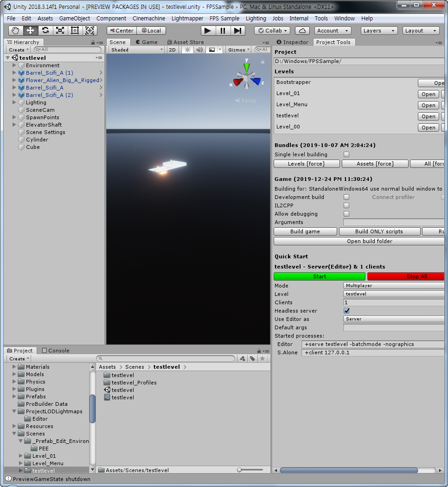The width and height of the screenshot is (448, 487).
Task: Toggle scene effects image icon
Action: (212, 50)
